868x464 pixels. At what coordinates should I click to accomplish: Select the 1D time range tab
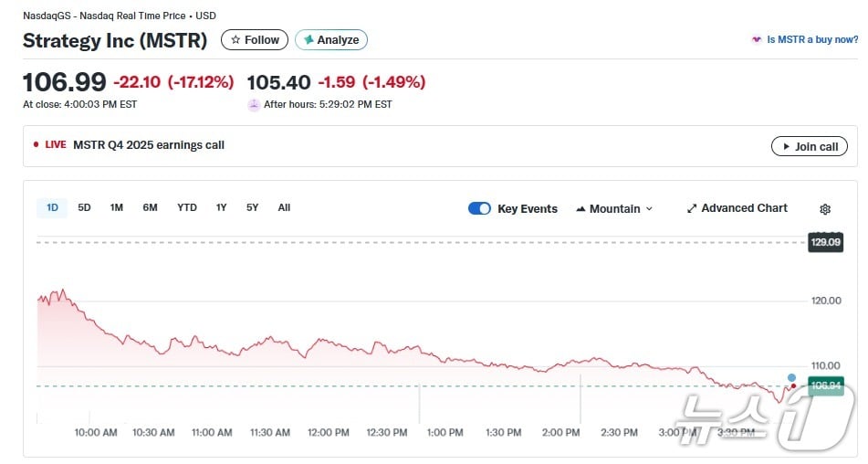coord(52,207)
